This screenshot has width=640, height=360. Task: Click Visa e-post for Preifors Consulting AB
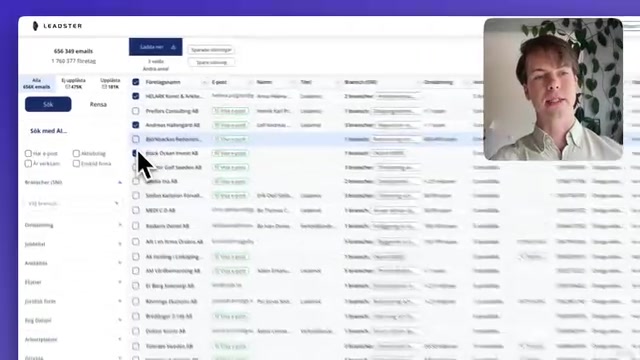click(x=231, y=111)
